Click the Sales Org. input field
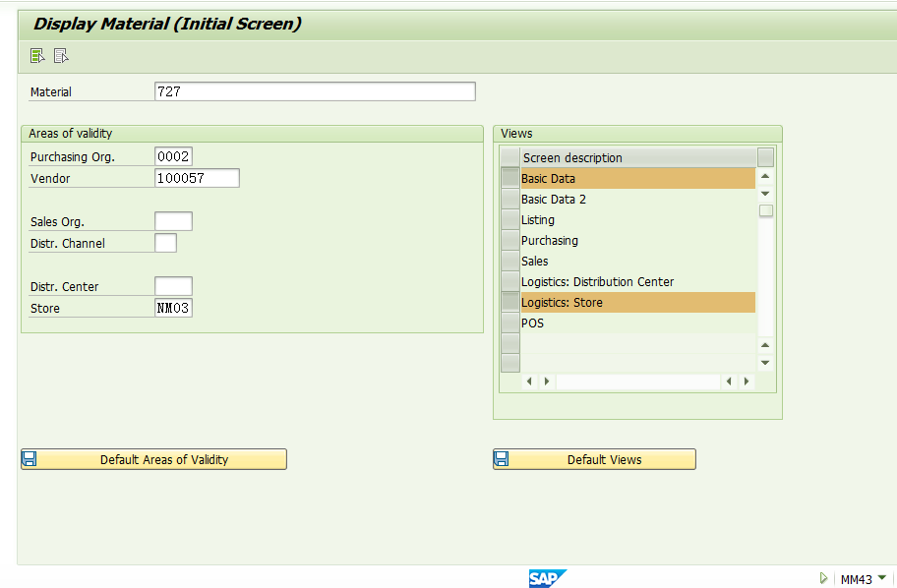This screenshot has width=897, height=588. click(x=173, y=221)
